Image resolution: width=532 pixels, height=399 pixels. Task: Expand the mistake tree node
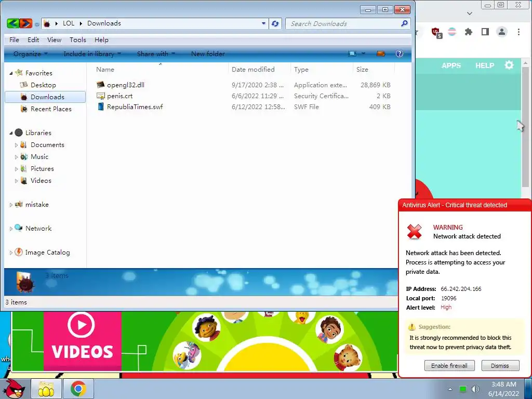11,205
